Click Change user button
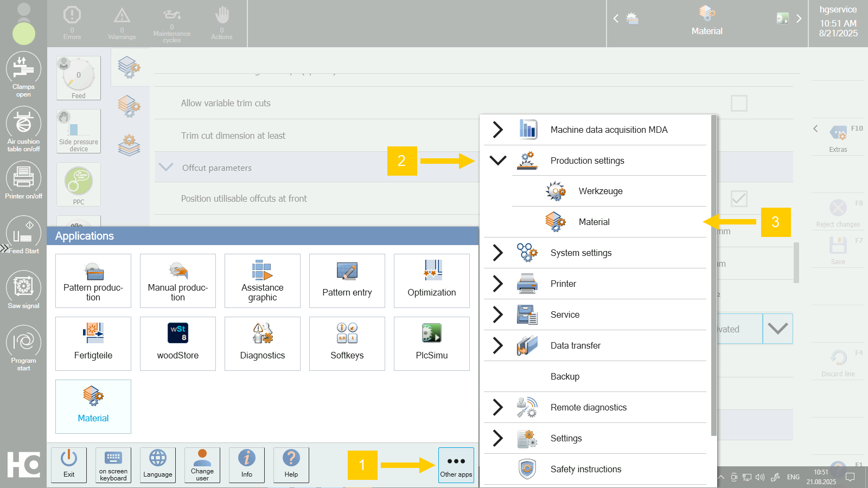868x488 pixels. pos(202,465)
